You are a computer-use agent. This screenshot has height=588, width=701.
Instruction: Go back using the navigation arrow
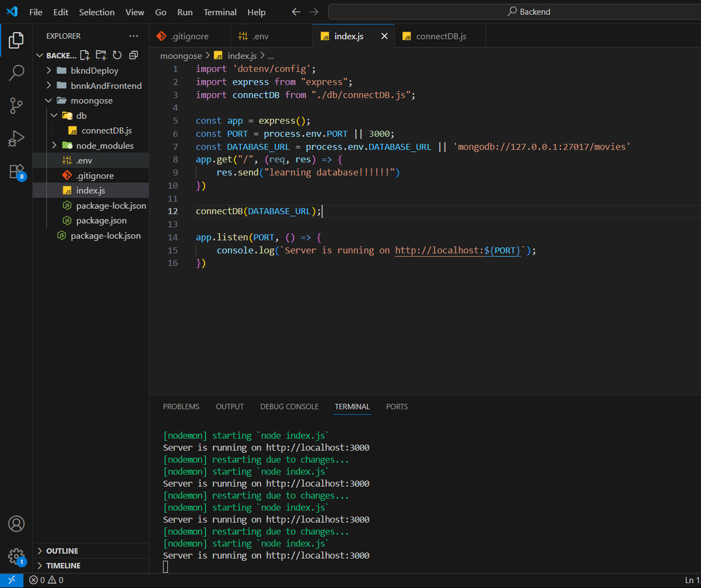(x=296, y=12)
